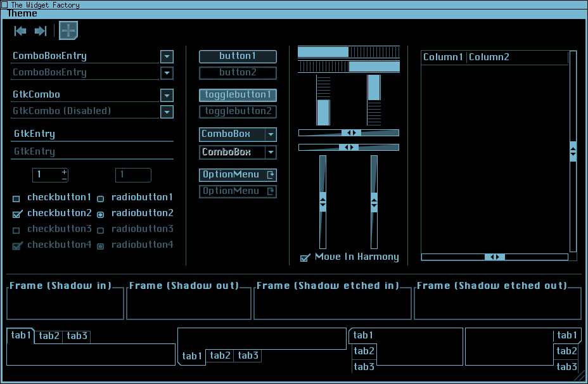588x384 pixels.
Task: Click the window resize grip corner
Action: click(580, 376)
